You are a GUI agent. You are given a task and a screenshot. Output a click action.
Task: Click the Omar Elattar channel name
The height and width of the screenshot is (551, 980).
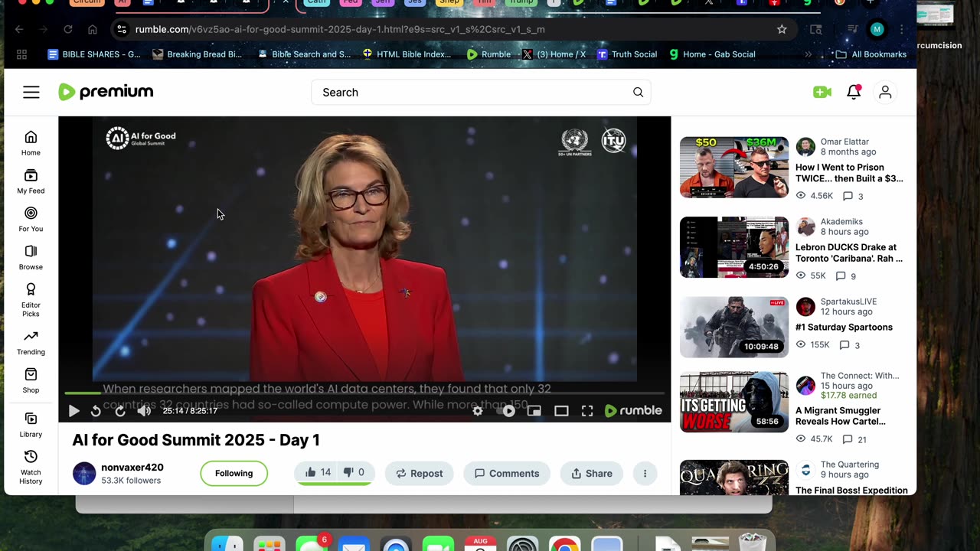pos(844,142)
